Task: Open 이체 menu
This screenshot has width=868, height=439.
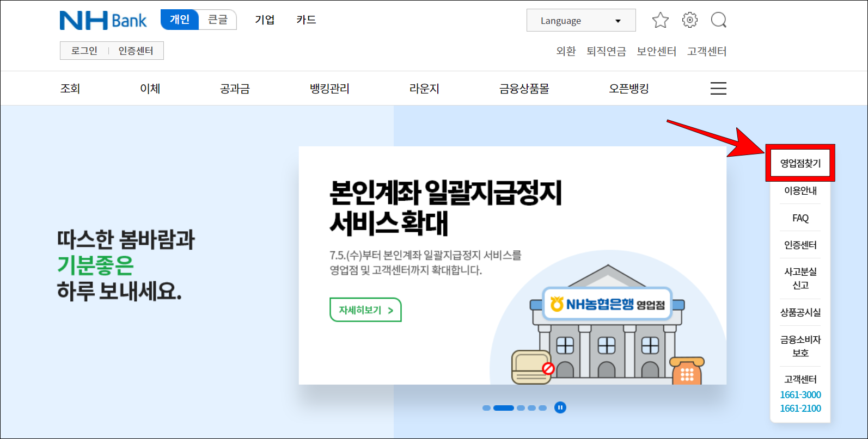Action: 150,89
